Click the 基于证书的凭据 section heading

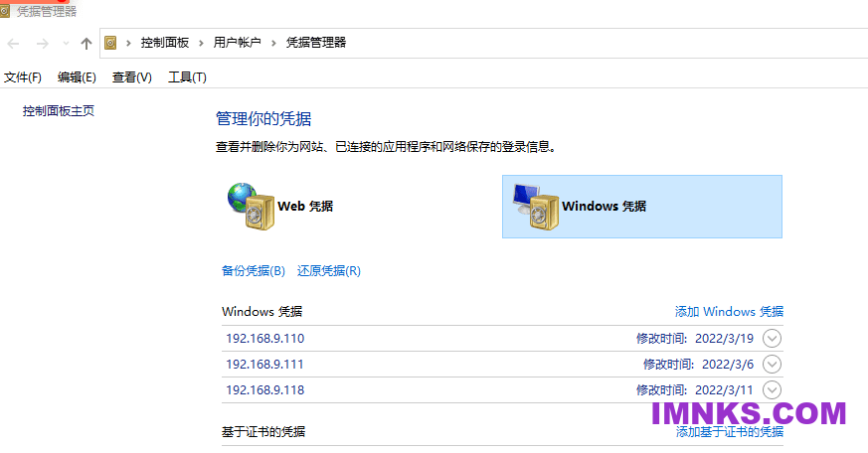pos(263,432)
